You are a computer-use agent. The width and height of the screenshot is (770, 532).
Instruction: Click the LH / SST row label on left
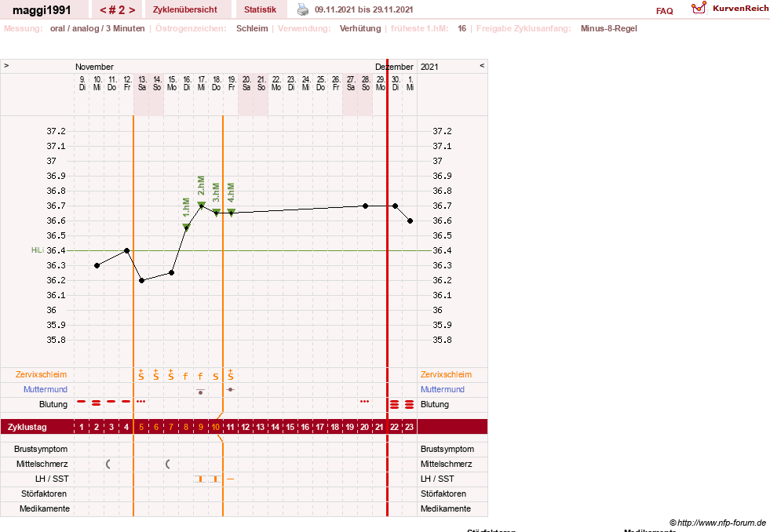tap(52, 479)
